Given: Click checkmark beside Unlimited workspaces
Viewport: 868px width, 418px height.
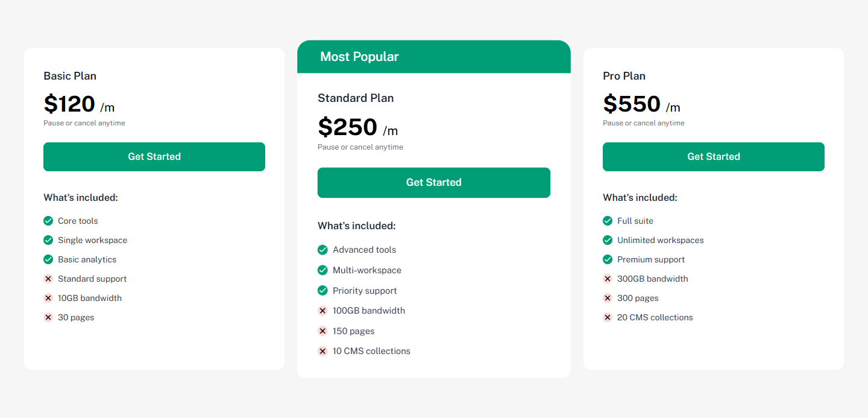Looking at the screenshot, I should pyautogui.click(x=608, y=240).
